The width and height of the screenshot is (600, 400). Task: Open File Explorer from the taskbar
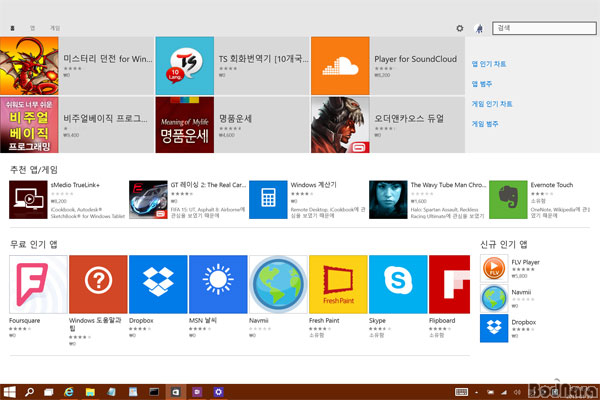90,392
